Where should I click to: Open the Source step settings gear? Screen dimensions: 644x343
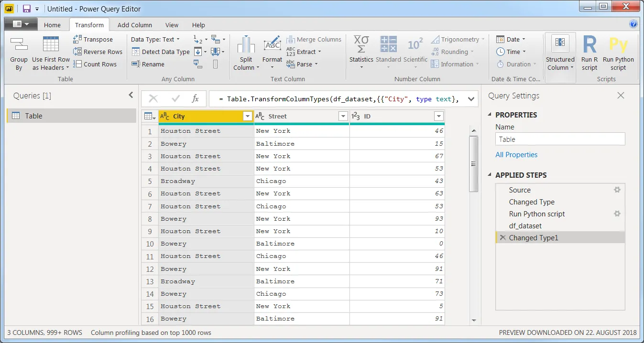click(x=617, y=190)
